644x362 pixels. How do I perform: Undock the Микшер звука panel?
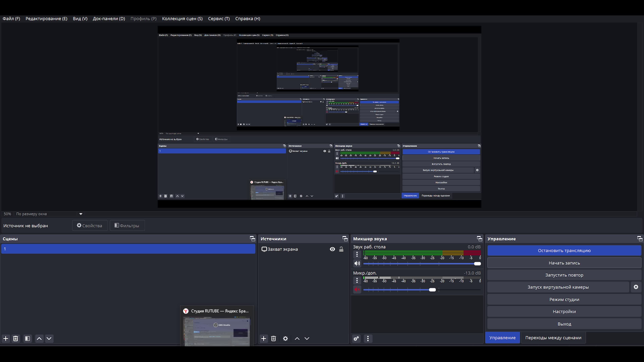coord(479,239)
